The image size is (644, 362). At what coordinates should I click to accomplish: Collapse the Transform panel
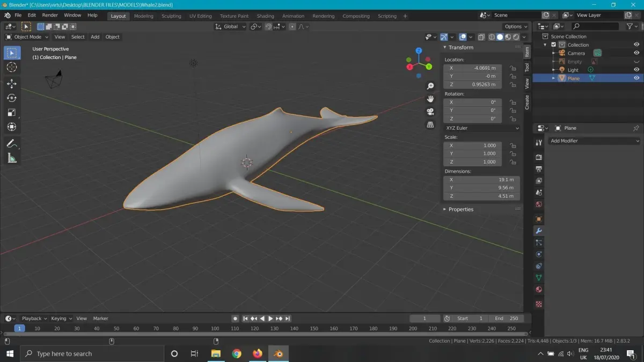click(x=445, y=47)
